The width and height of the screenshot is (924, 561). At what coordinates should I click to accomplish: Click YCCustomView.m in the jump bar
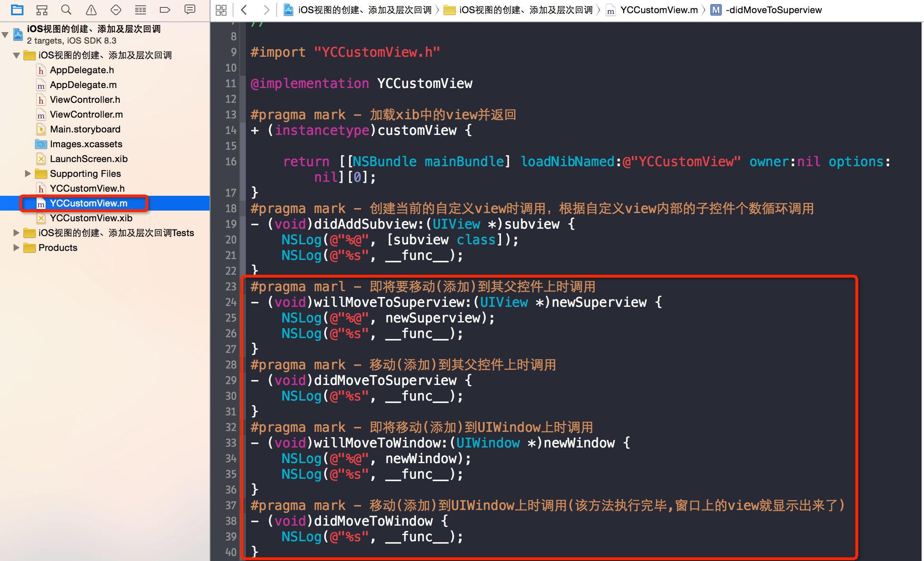coord(658,10)
